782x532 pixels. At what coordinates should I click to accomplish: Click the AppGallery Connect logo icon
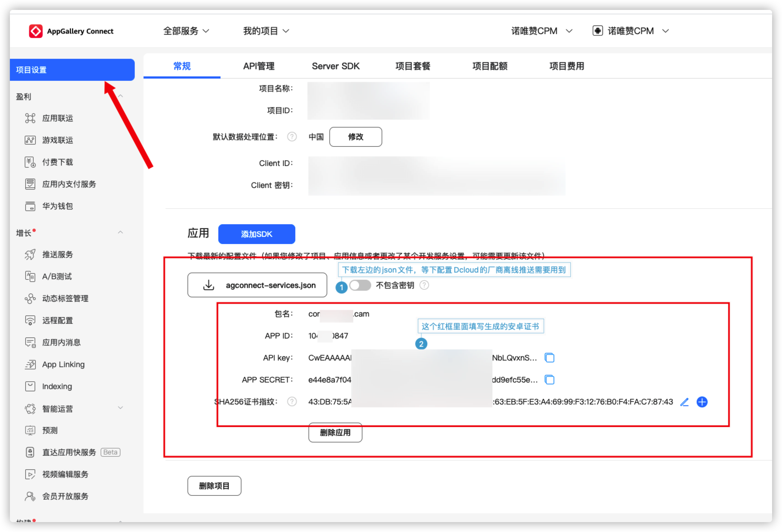click(36, 31)
